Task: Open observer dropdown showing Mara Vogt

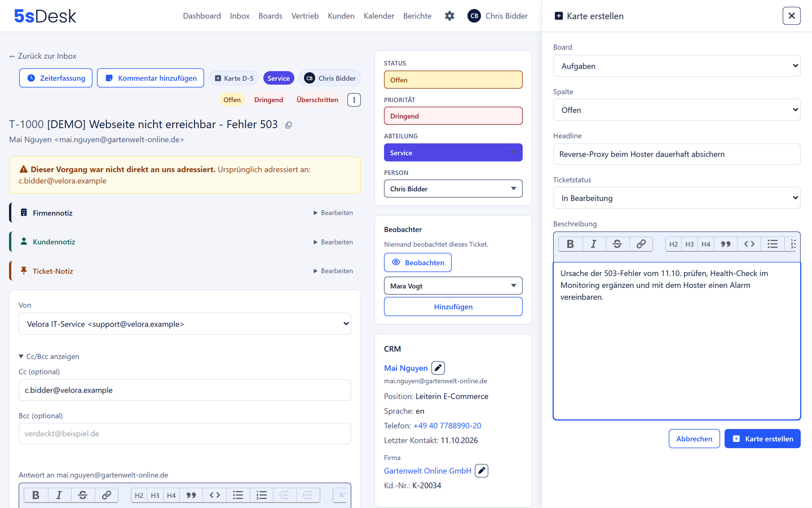Action: click(453, 286)
